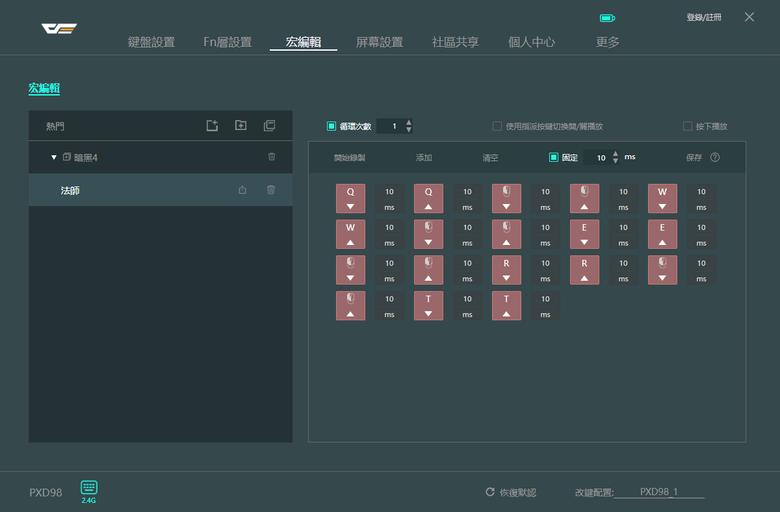This screenshot has width=780, height=512.
Task: Click the 2.4G keyboard connection icon
Action: tap(89, 491)
